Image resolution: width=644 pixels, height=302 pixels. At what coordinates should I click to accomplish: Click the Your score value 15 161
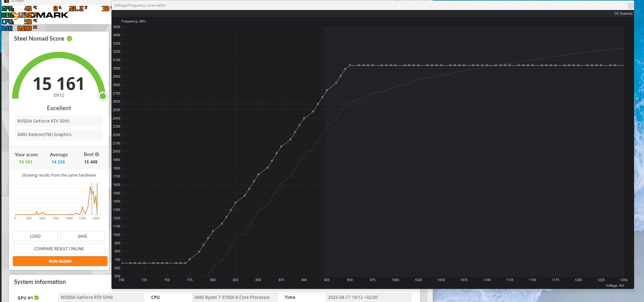point(26,162)
